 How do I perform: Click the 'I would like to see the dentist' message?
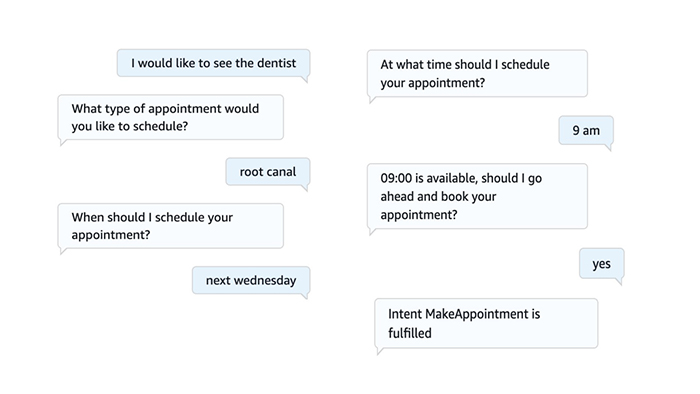tap(213, 63)
